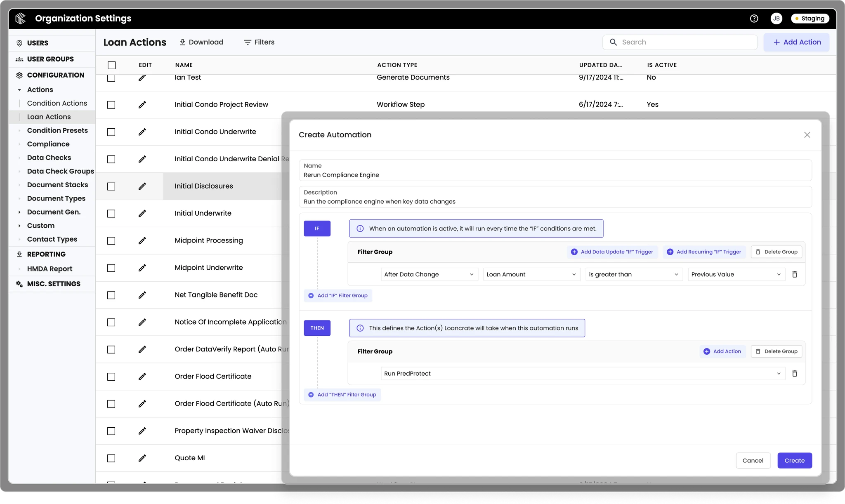Open the Help question mark icon
This screenshot has width=845, height=504.
(754, 18)
